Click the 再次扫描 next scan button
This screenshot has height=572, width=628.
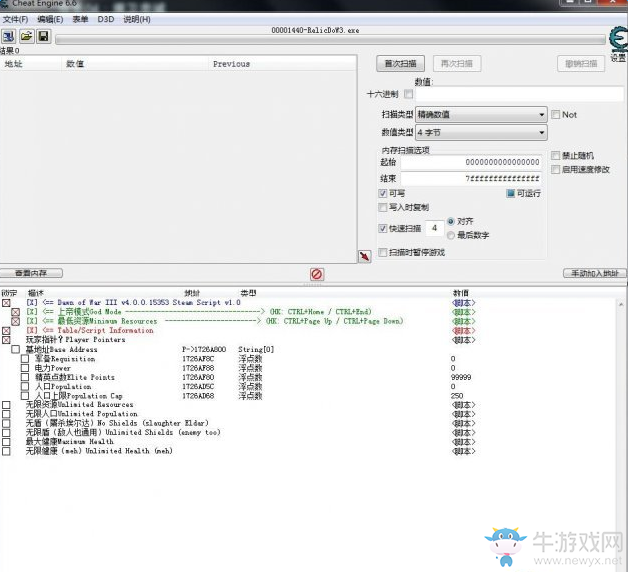[x=457, y=64]
